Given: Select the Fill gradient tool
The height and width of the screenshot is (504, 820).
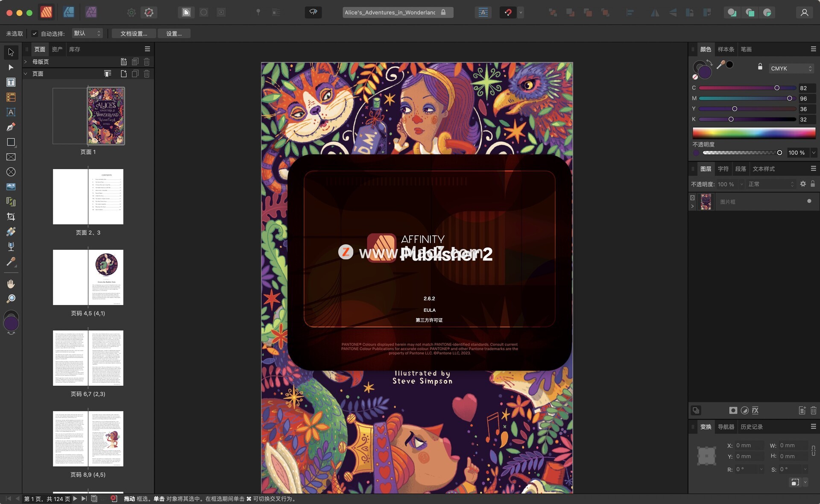Looking at the screenshot, I should [11, 231].
